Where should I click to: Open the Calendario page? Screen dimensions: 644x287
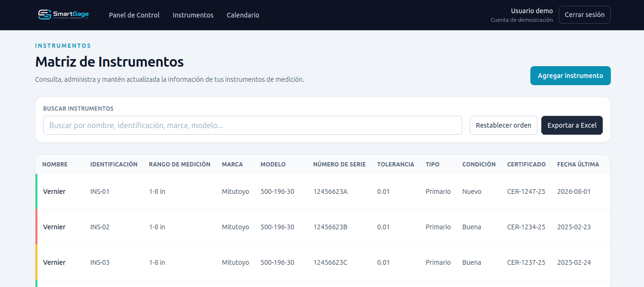[243, 15]
